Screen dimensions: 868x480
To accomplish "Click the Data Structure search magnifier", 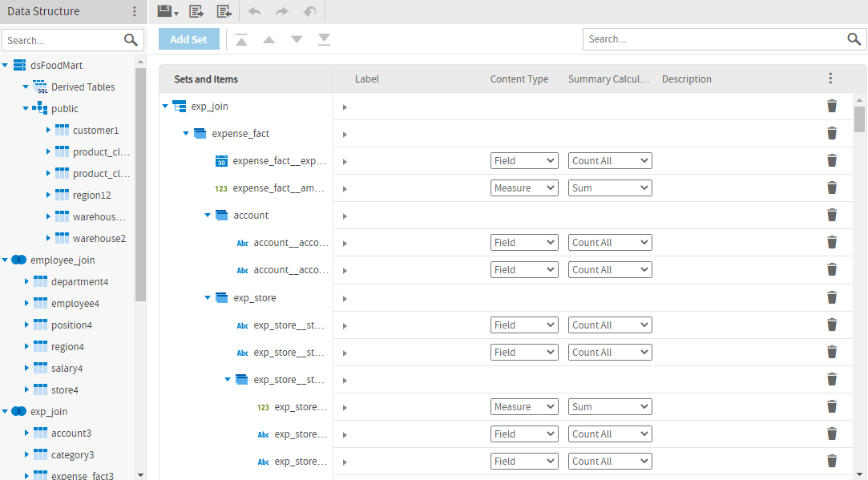I will tap(131, 40).
